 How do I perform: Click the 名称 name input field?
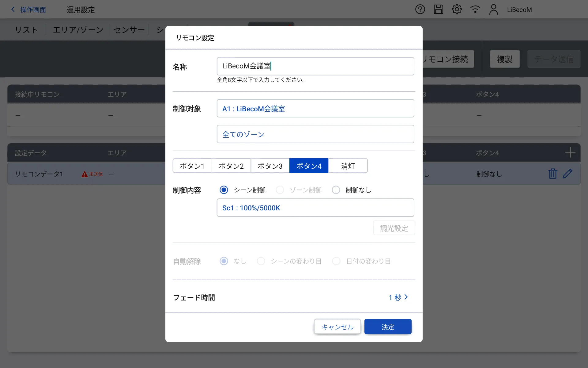(x=315, y=66)
